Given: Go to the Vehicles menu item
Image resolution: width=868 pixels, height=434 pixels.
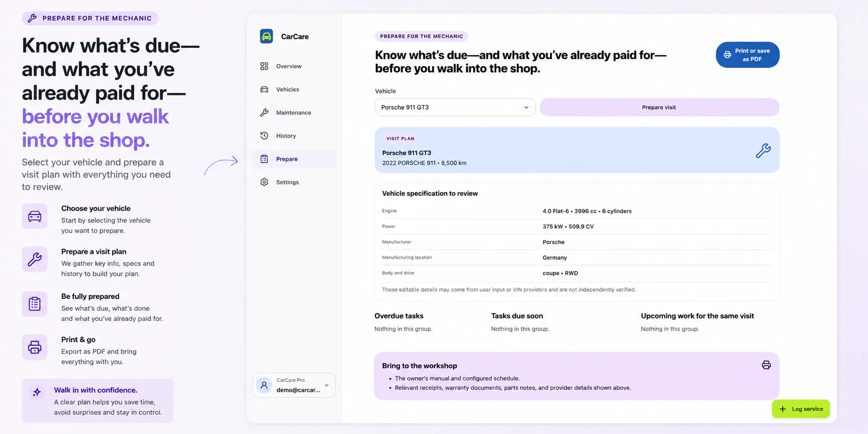Looking at the screenshot, I should coord(294,90).
